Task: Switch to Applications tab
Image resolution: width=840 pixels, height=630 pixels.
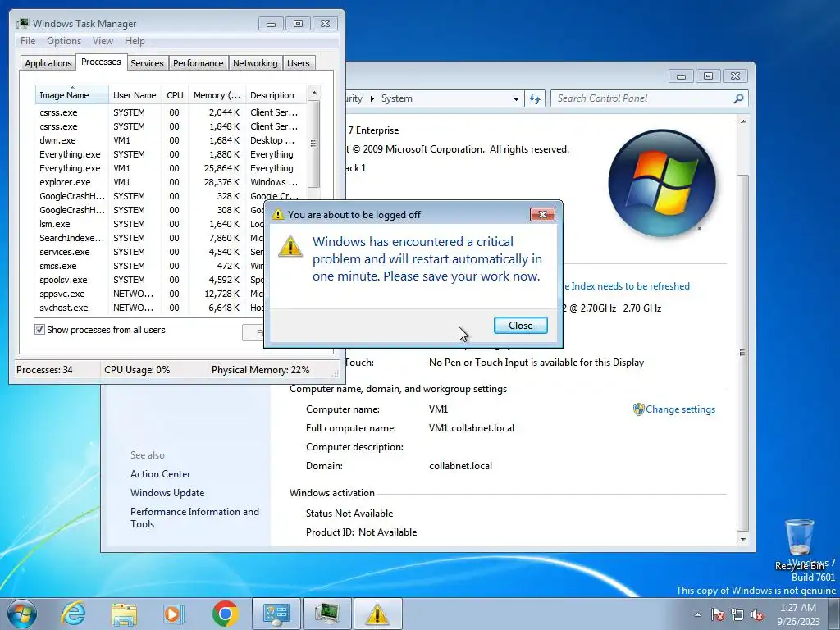Action: tap(48, 63)
